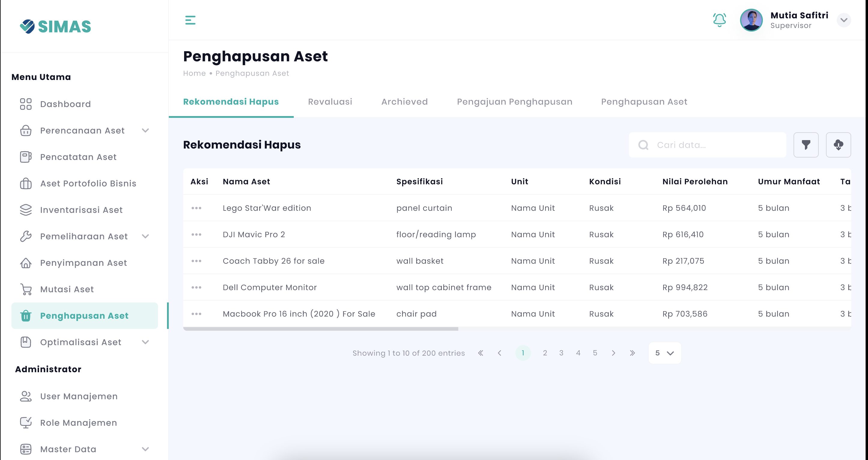Switch to the Revaluasi tab
The height and width of the screenshot is (460, 868).
[330, 102]
